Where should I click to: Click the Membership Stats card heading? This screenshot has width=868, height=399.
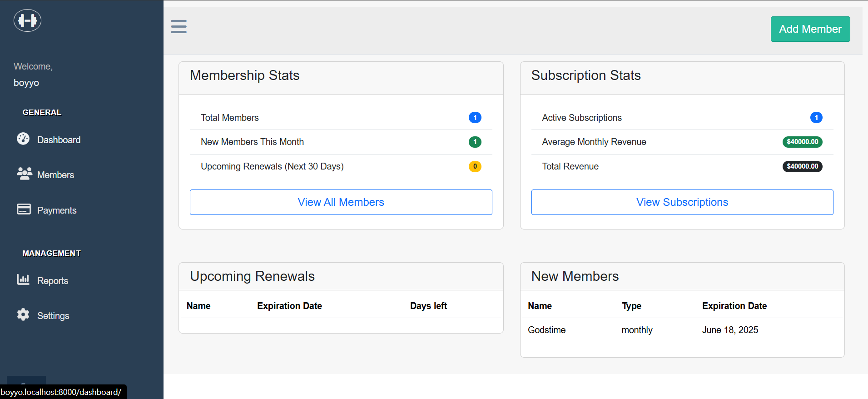point(245,75)
